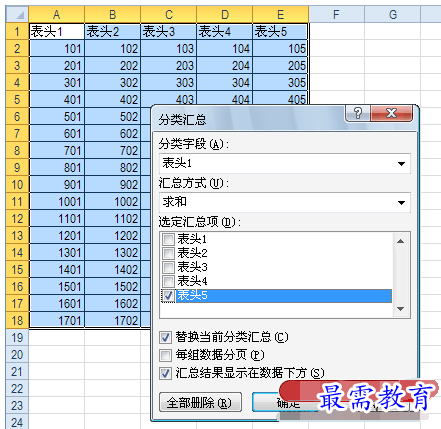Viewport: 441px width, 429px height.
Task: Select column E header
Action: click(x=281, y=15)
